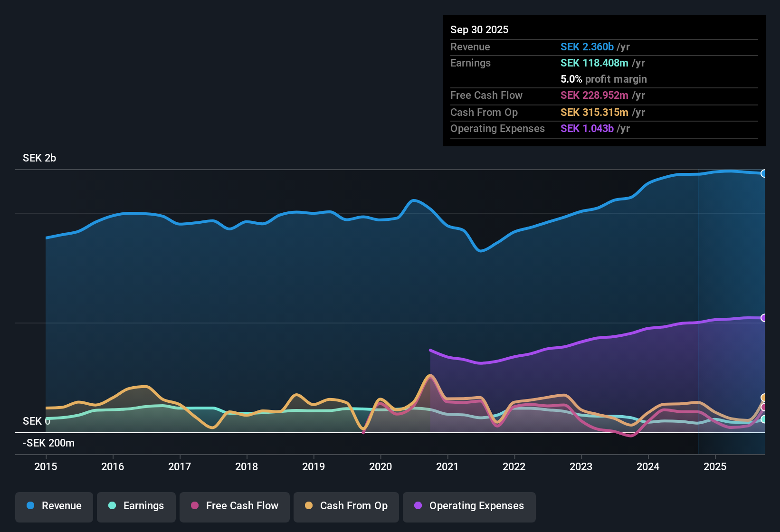The image size is (780, 532).
Task: Click the pink Free Cash Flow legend dot
Action: point(194,506)
